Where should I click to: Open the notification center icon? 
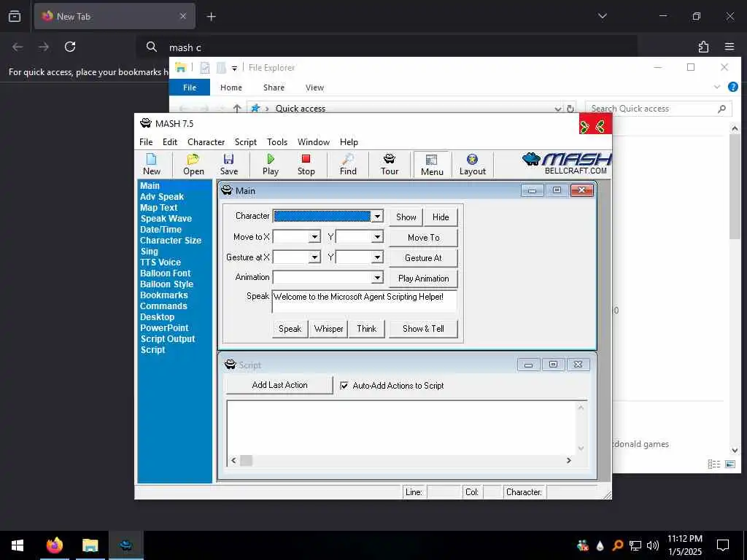click(723, 545)
